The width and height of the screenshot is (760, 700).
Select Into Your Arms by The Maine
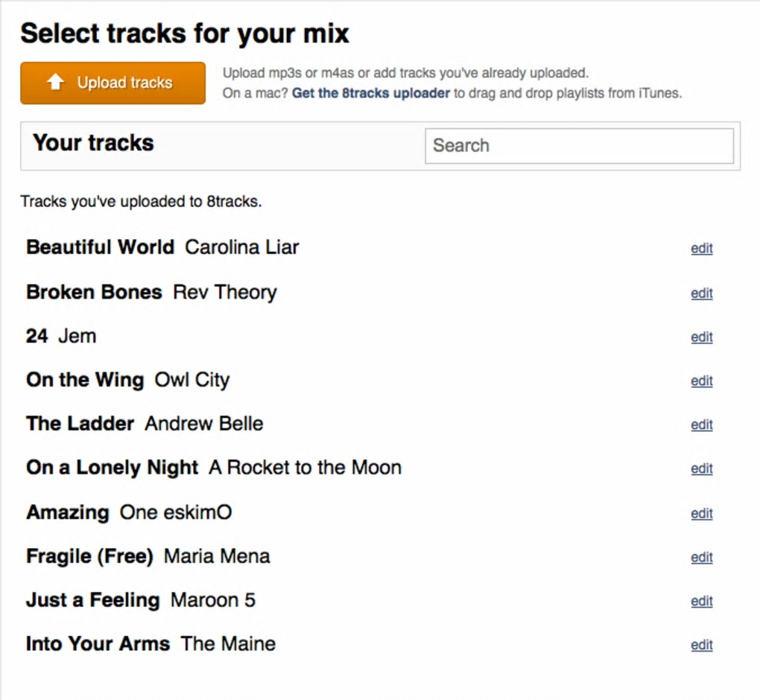(x=98, y=644)
